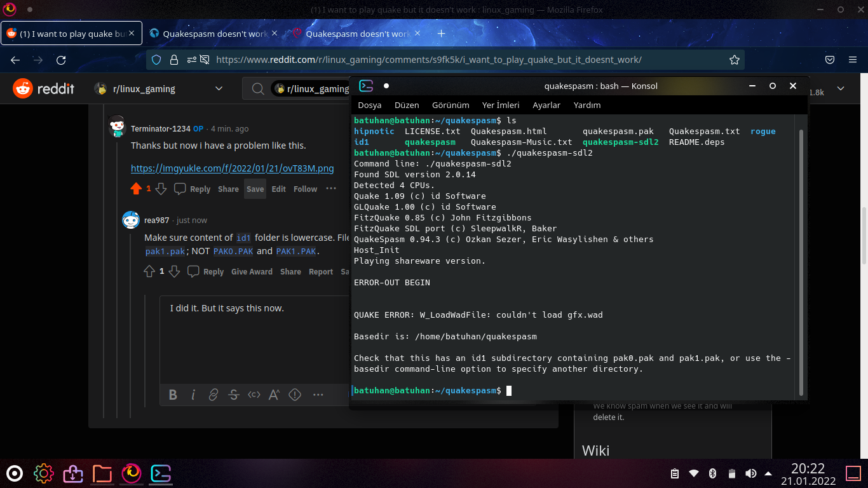
Task: Go back with the Firefox back arrow
Action: (x=15, y=60)
